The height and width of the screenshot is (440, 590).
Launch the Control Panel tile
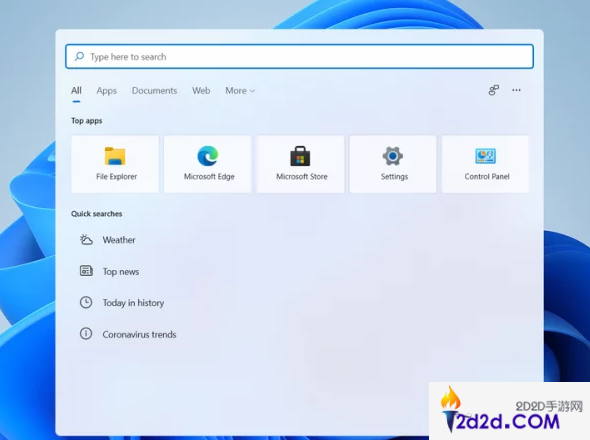click(485, 164)
